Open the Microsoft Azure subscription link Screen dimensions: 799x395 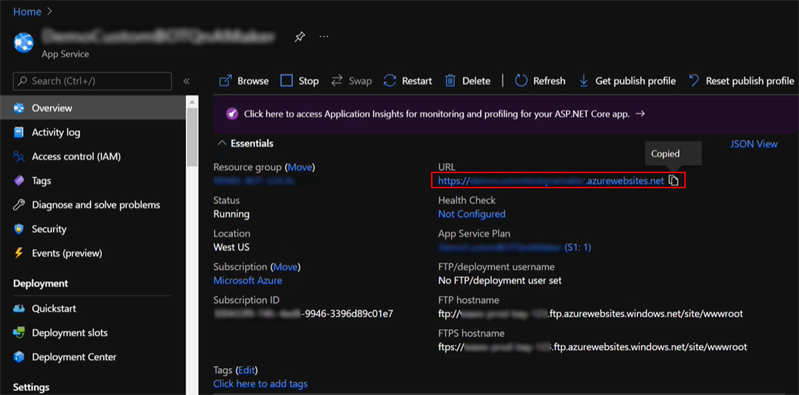click(x=248, y=280)
